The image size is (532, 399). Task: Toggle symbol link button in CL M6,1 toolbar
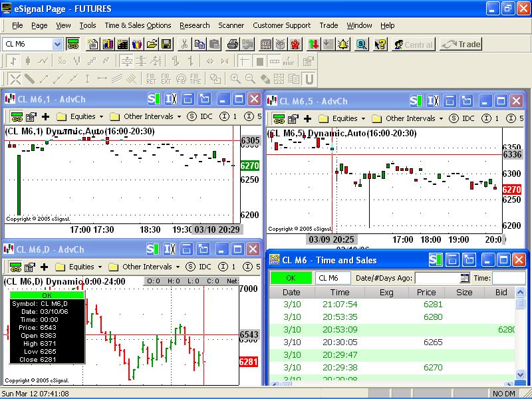15,116
